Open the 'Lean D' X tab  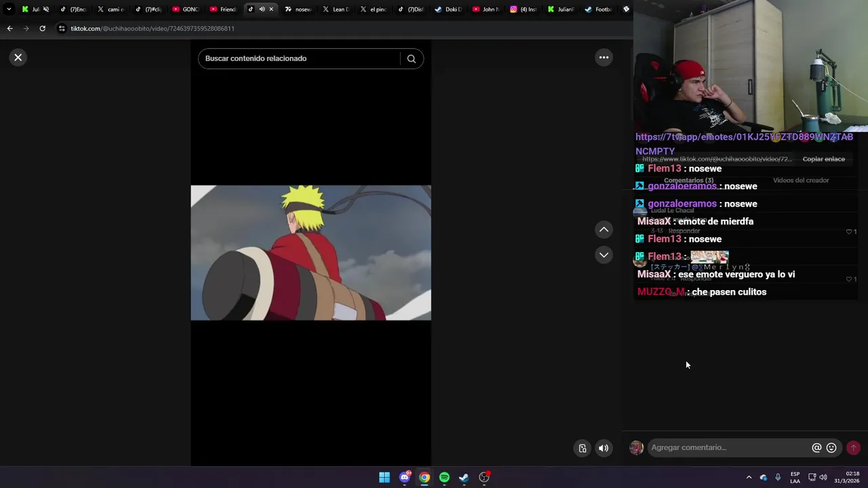coord(336,9)
